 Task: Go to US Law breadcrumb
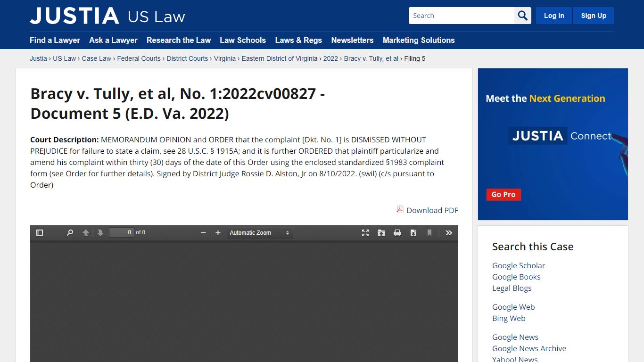(64, 58)
